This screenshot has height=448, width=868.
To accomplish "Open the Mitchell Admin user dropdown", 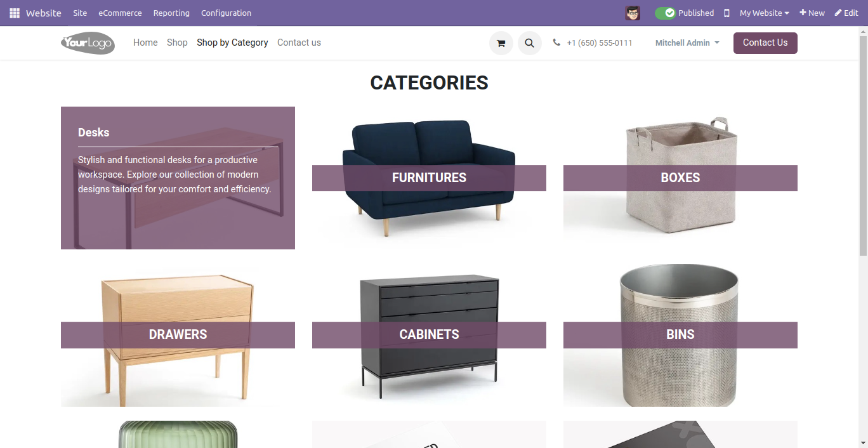I will [687, 43].
